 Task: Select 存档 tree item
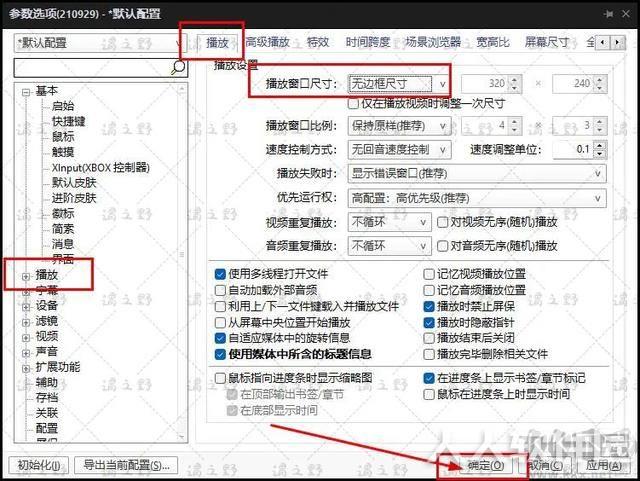coord(47,398)
